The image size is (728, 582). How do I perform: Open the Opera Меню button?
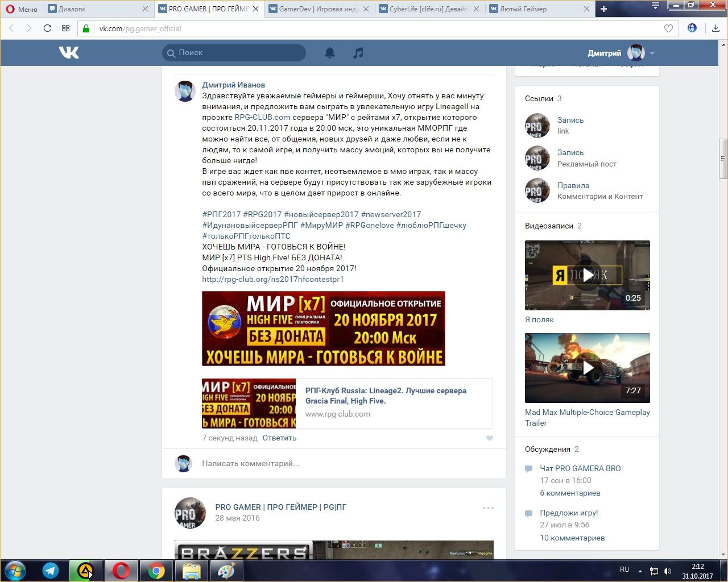coord(22,9)
